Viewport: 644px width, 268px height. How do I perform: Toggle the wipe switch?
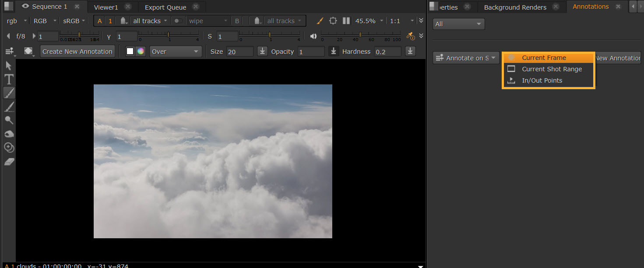(178, 21)
